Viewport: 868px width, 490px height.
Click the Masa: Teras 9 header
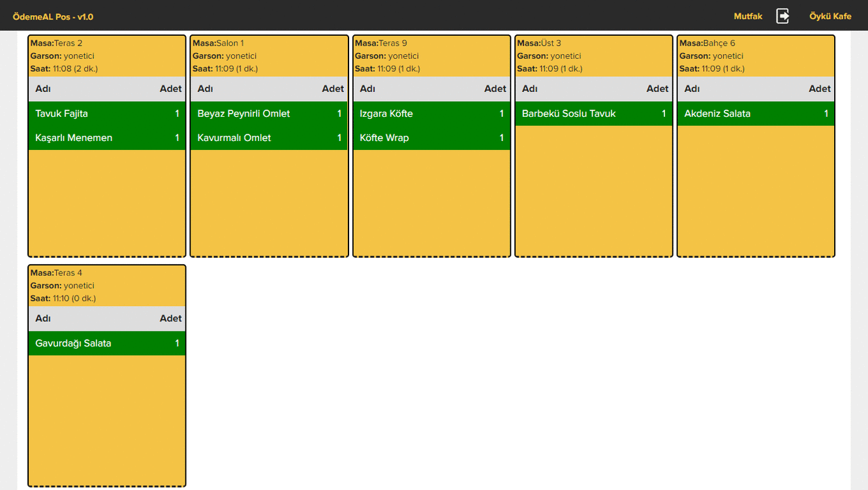[x=381, y=43]
